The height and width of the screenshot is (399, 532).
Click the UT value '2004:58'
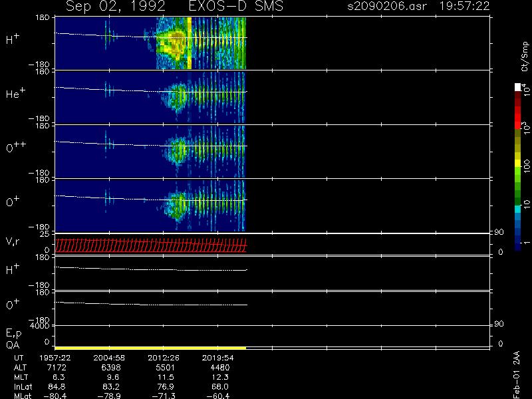109,358
